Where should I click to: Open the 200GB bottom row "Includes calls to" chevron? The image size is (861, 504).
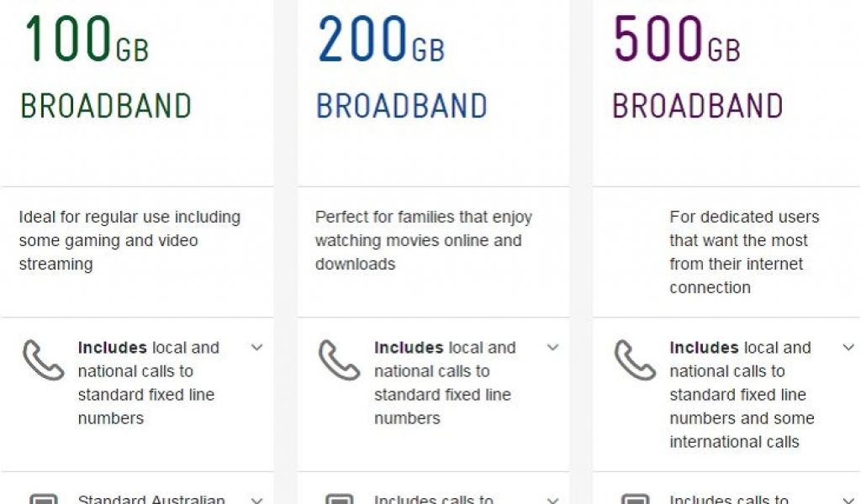pos(552,501)
